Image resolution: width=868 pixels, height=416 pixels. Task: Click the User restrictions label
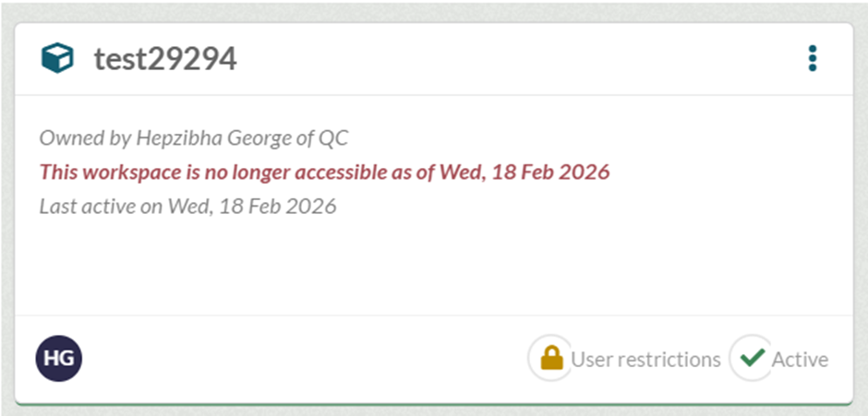(645, 359)
